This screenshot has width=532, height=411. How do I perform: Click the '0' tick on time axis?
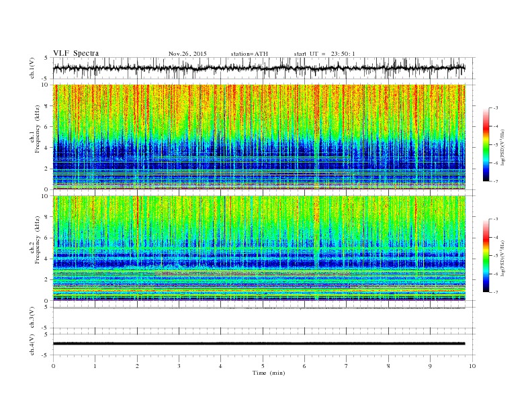coord(53,366)
